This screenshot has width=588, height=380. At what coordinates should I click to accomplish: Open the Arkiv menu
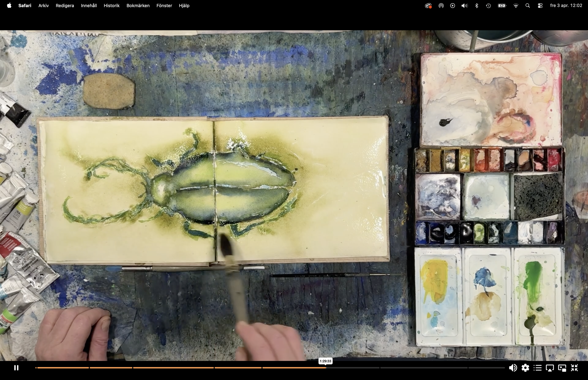[x=43, y=6]
